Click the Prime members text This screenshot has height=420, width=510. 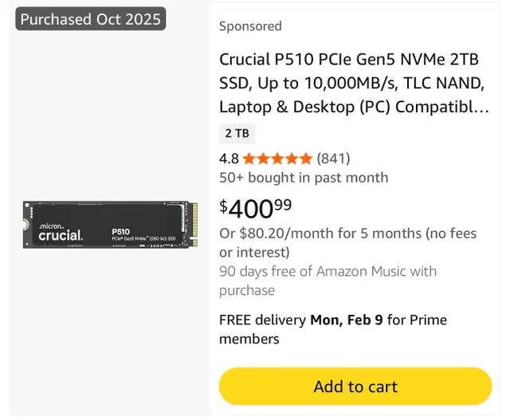249,339
